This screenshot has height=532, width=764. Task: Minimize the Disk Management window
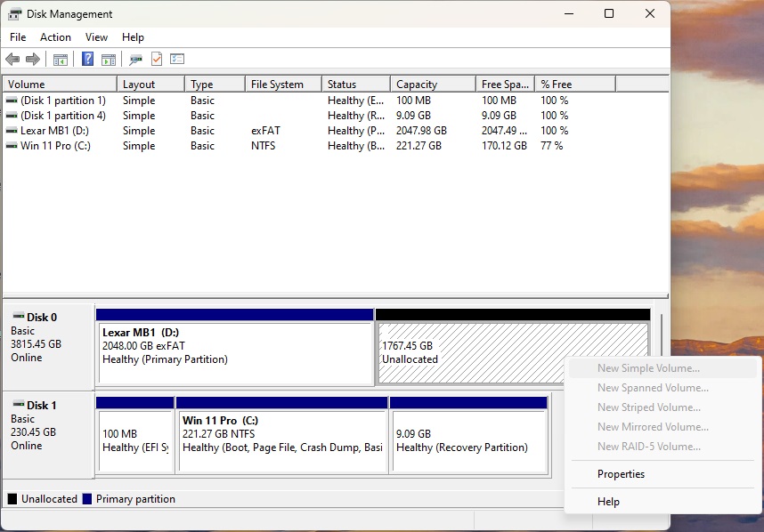pos(569,13)
